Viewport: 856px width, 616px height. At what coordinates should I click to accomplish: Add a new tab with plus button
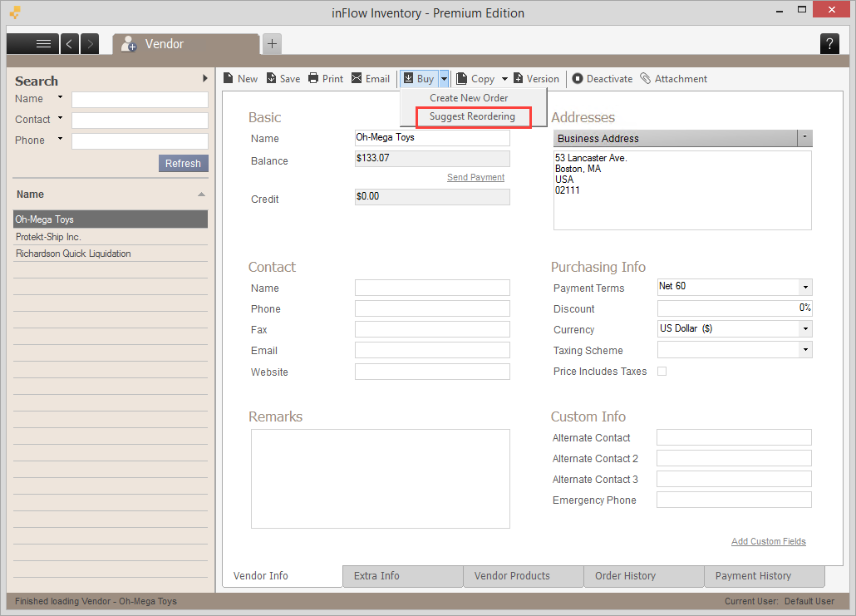click(x=273, y=44)
